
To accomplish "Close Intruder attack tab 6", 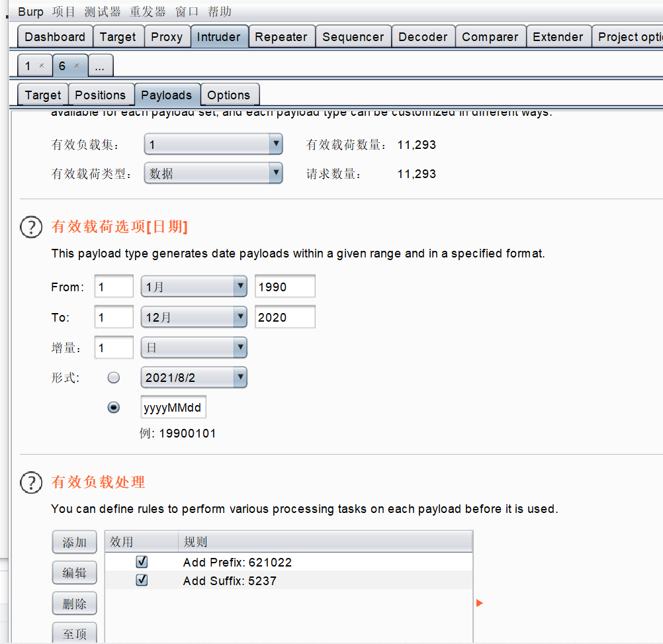I will click(x=77, y=66).
